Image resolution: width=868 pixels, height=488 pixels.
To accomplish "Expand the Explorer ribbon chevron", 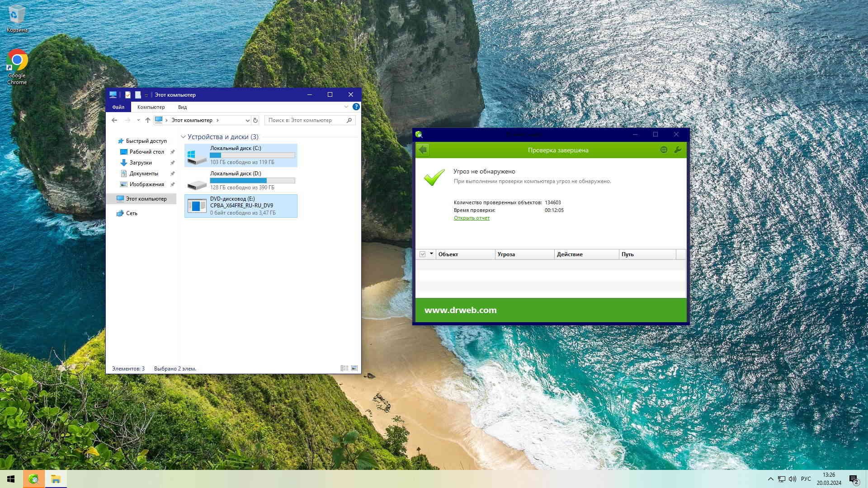I will (346, 107).
